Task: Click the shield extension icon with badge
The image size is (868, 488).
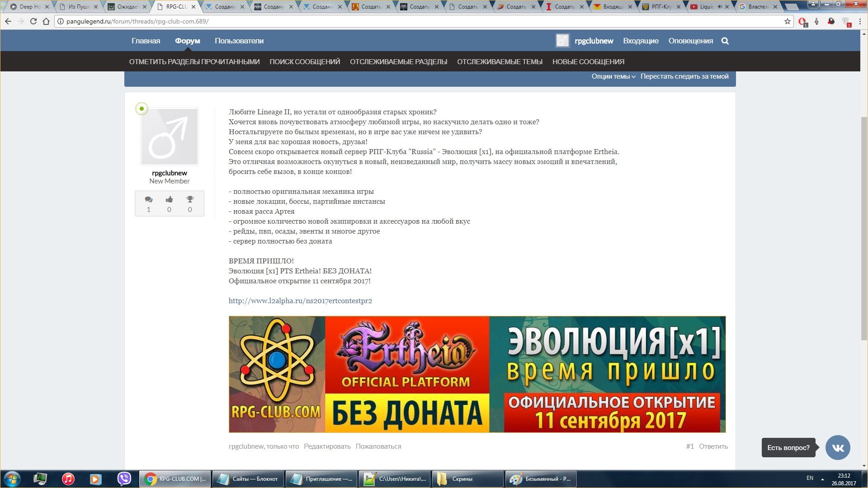Action: (846, 22)
